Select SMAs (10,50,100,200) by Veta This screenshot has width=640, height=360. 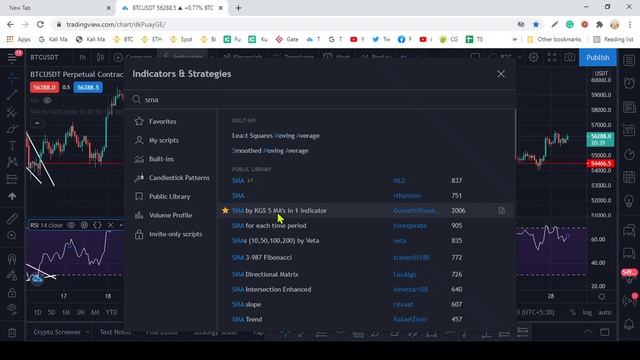(276, 241)
